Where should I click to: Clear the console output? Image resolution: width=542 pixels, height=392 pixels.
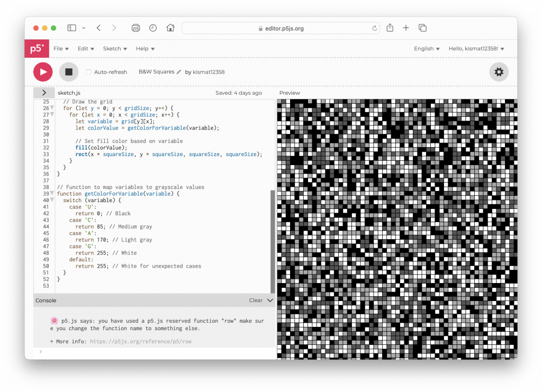256,300
